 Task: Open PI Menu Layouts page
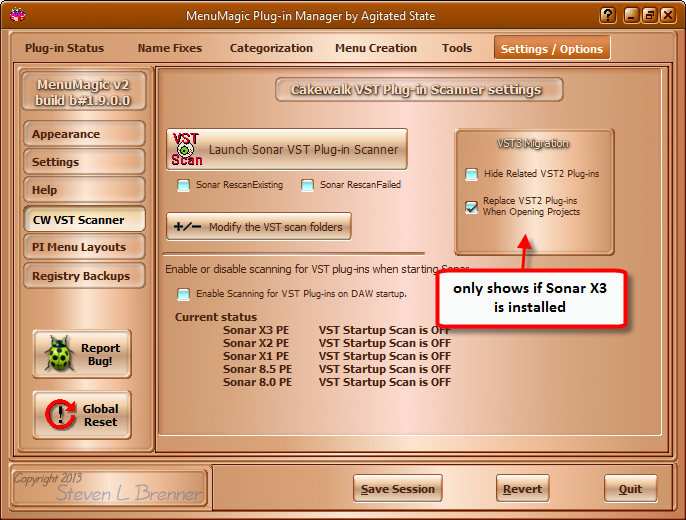(84, 247)
